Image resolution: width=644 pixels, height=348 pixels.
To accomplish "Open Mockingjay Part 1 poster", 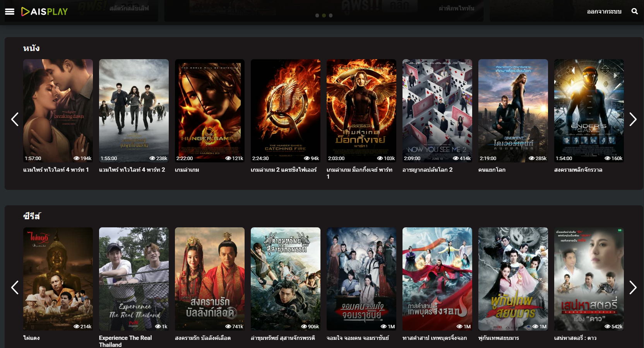I will [361, 111].
